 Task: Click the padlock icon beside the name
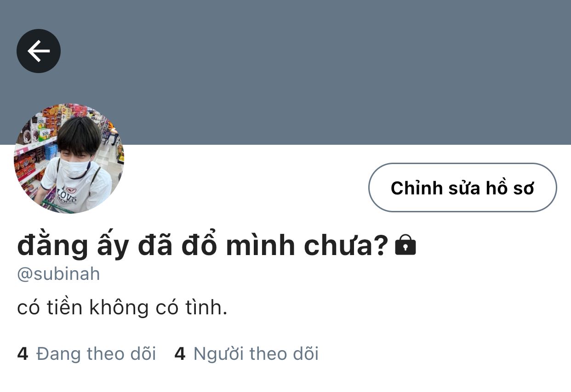[405, 245]
